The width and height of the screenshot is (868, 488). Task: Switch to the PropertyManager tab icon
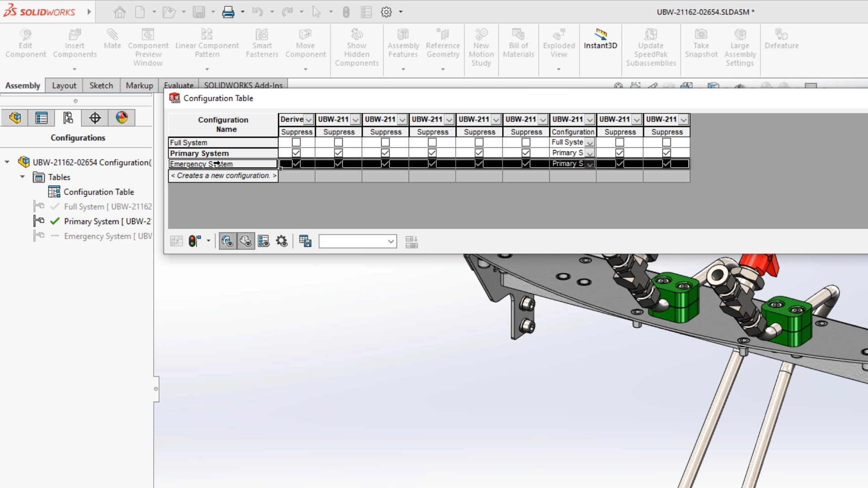click(x=41, y=118)
